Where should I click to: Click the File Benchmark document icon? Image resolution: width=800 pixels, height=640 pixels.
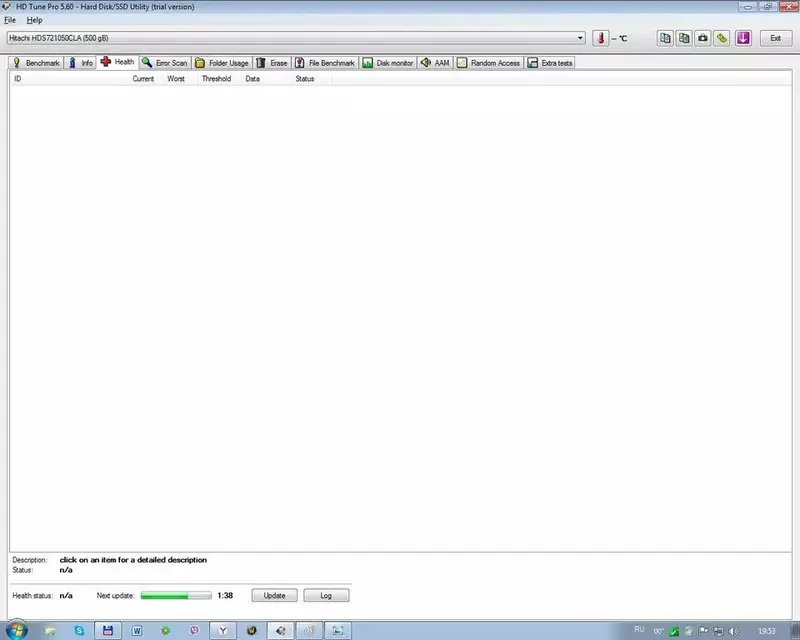(x=300, y=63)
